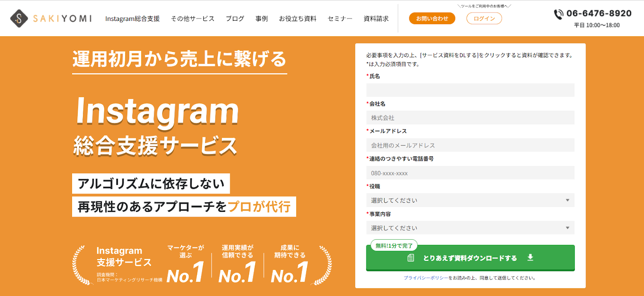Click the とりあえず資料ダウンロードする button
This screenshot has width=644, height=296.
(470, 258)
